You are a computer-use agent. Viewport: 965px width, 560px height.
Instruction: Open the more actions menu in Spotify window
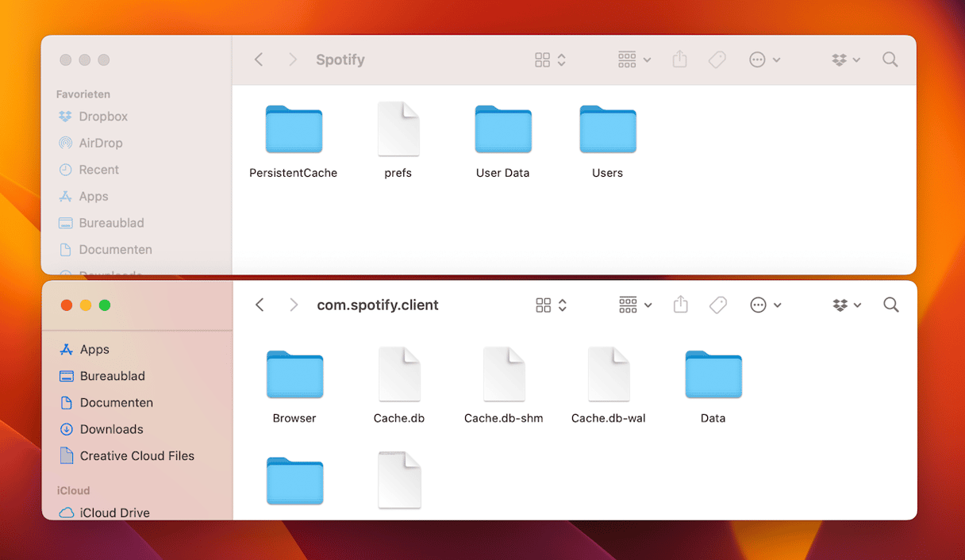tap(765, 59)
